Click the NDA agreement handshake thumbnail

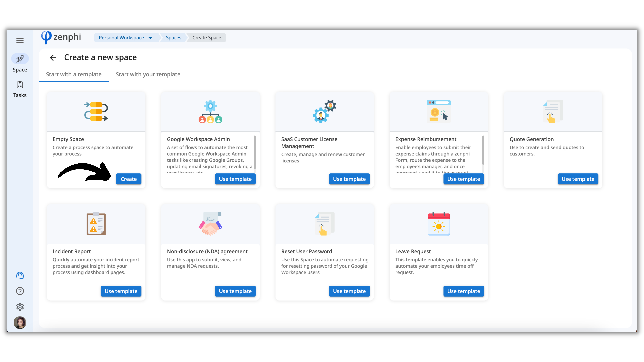210,224
